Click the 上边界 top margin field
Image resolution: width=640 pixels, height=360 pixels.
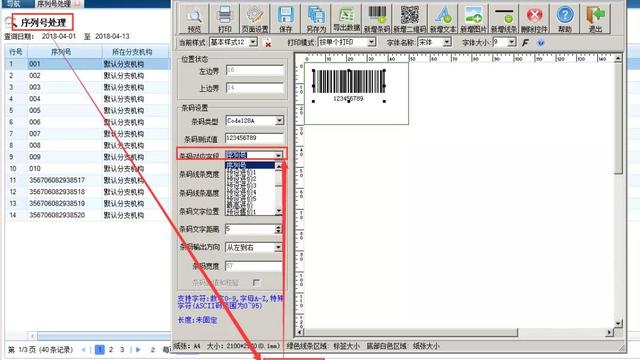tap(254, 88)
